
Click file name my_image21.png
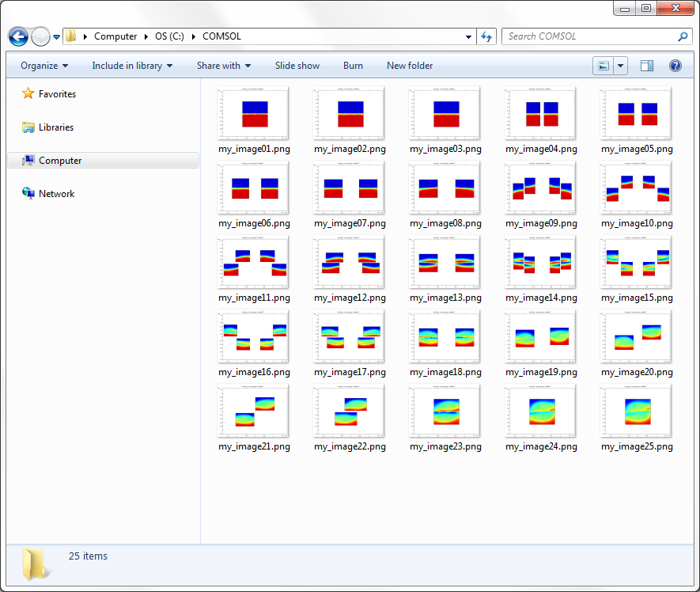pos(254,447)
